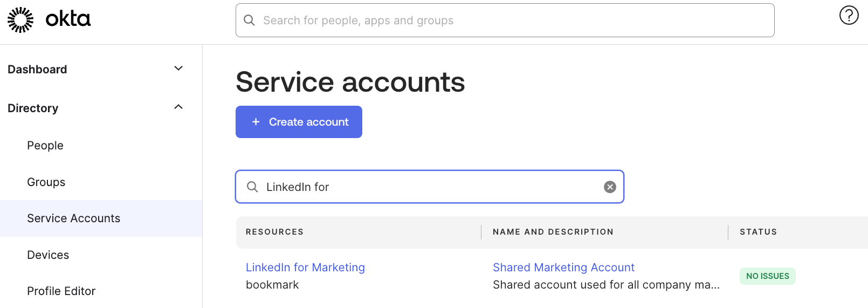
Task: Focus the people, apps and groups search
Action: pos(512,20)
